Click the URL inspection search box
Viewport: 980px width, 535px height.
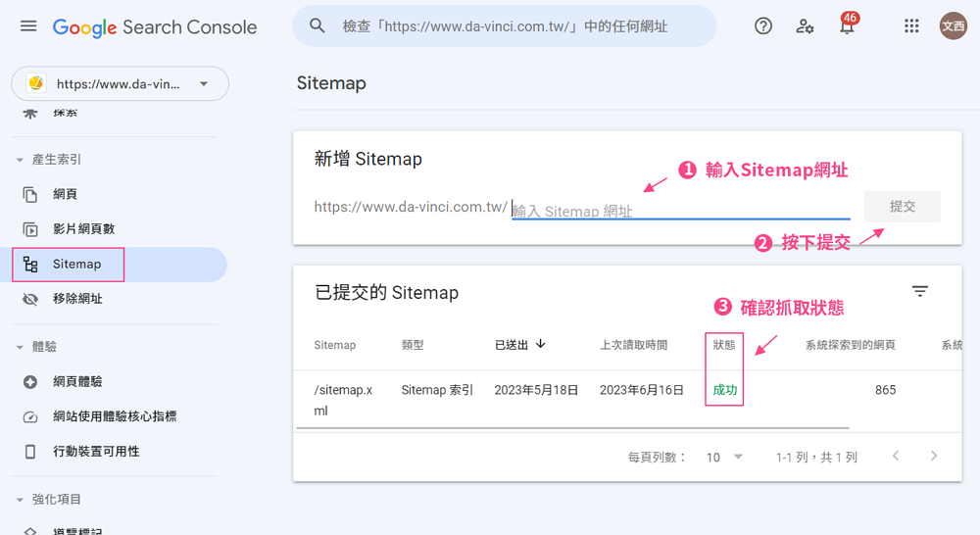[x=505, y=26]
